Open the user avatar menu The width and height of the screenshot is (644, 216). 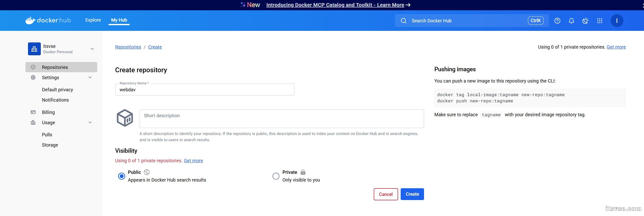point(617,21)
